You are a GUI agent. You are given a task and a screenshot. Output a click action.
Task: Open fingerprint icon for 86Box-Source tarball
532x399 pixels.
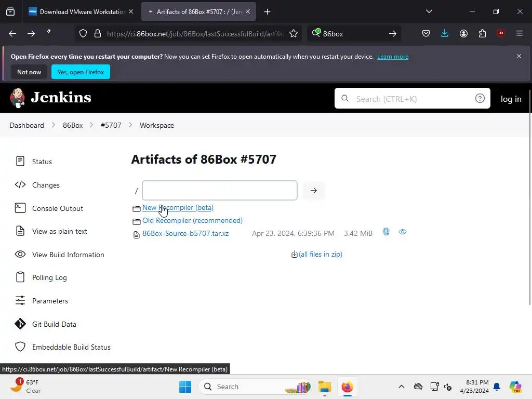click(x=386, y=232)
